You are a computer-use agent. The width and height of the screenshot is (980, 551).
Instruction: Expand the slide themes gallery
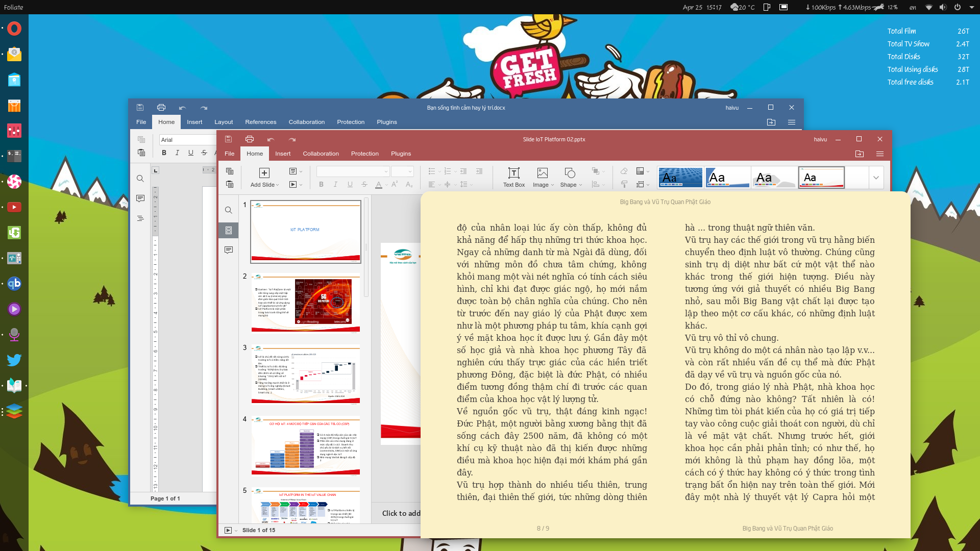[x=876, y=178]
